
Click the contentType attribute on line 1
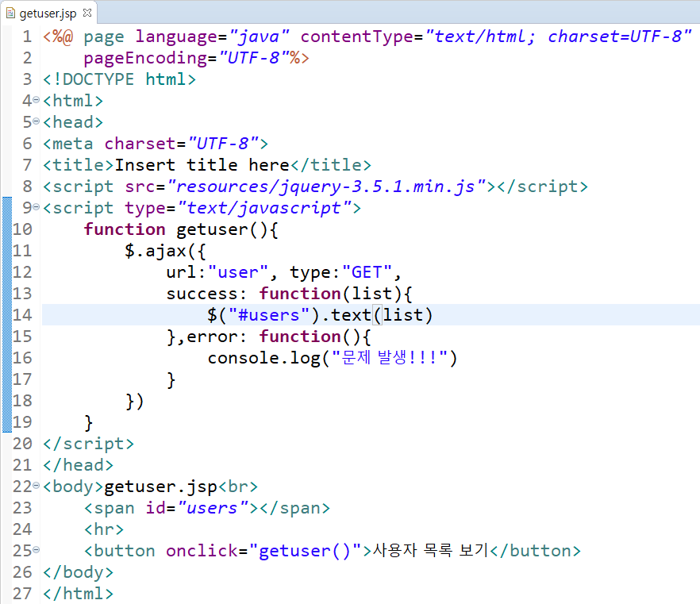[x=495, y=37]
